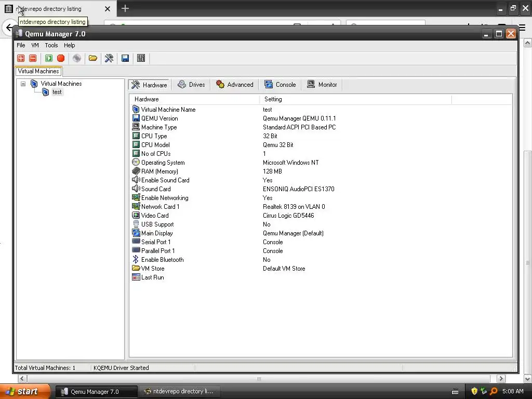Click the Qemu Manager 7.0 taskbar button
532x399 pixels.
[96, 392]
